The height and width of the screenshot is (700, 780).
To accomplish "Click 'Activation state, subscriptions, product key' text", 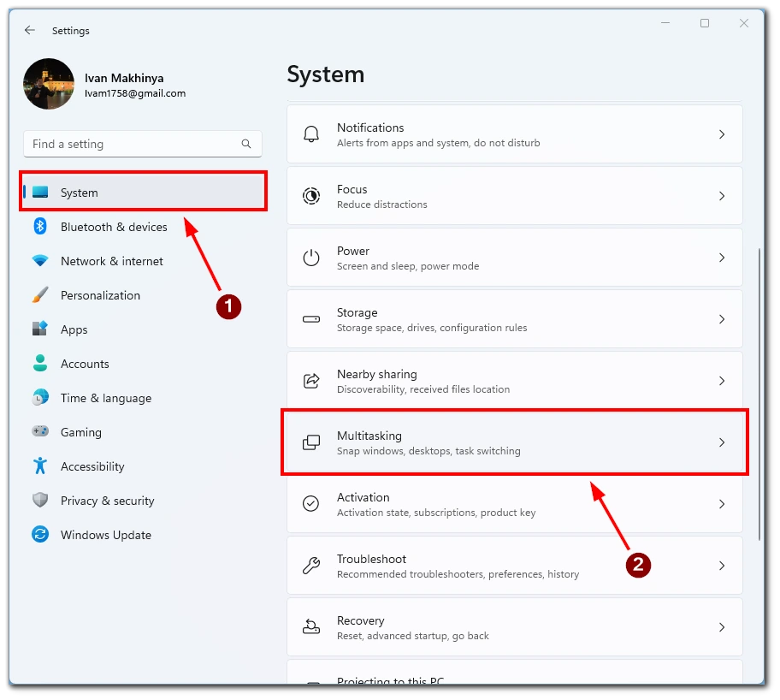I will tap(436, 513).
